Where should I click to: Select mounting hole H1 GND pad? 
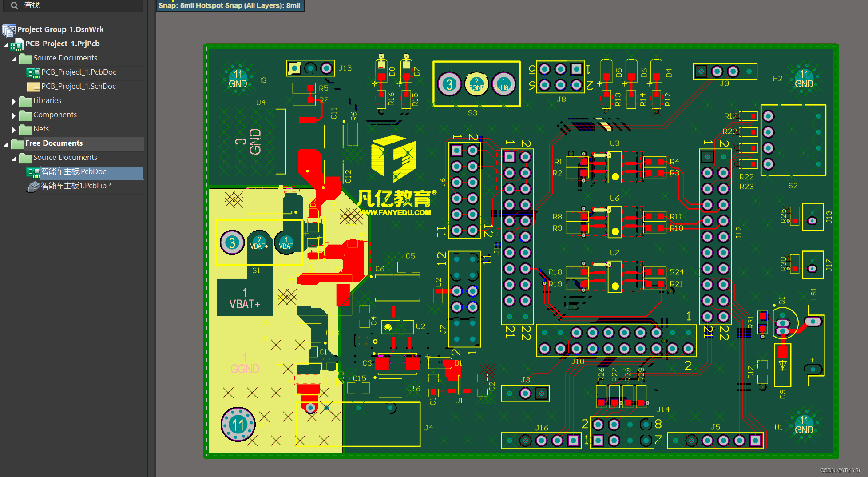(x=804, y=425)
